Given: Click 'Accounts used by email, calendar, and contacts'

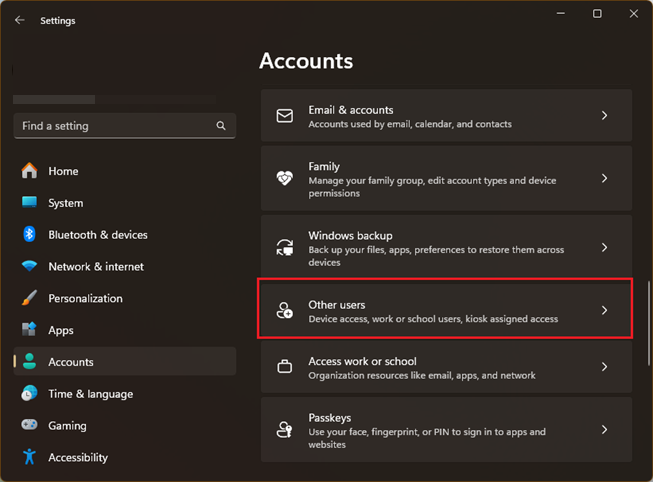Looking at the screenshot, I should [x=410, y=124].
